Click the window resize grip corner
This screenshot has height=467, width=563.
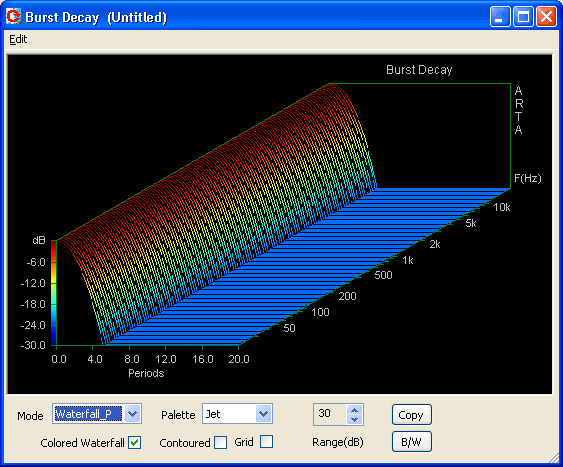point(554,458)
